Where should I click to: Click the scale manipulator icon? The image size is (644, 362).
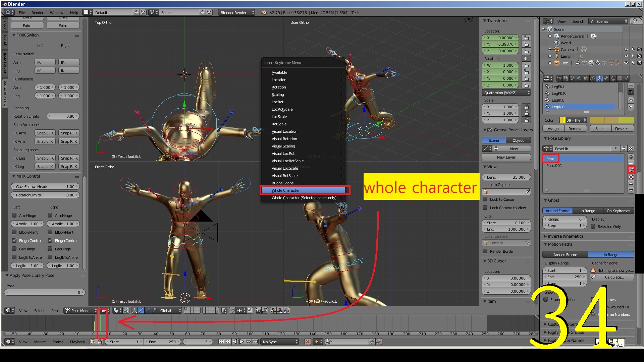154,311
